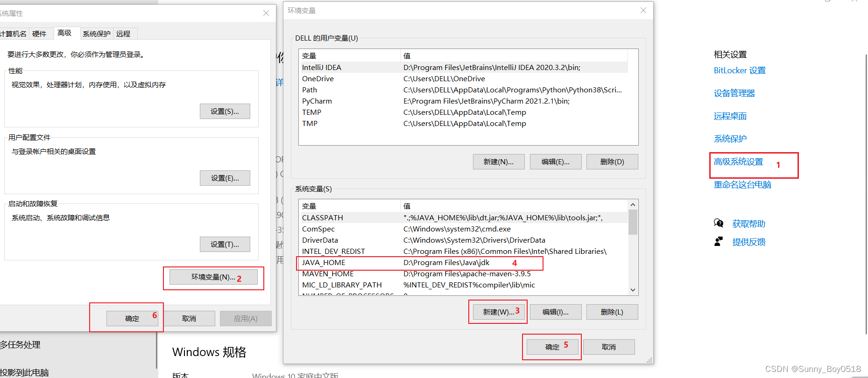Image resolution: width=868 pixels, height=378 pixels.
Task: Select the Path user variable row
Action: pos(463,90)
